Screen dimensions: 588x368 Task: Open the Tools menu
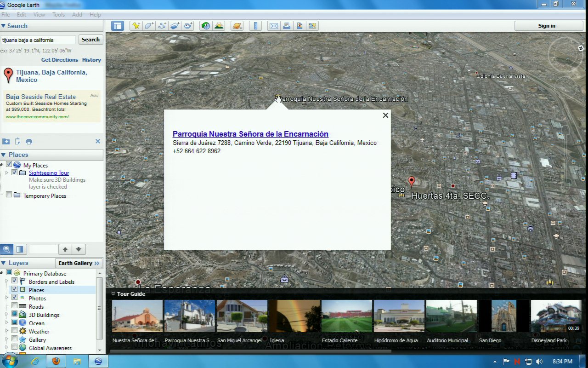tap(58, 15)
